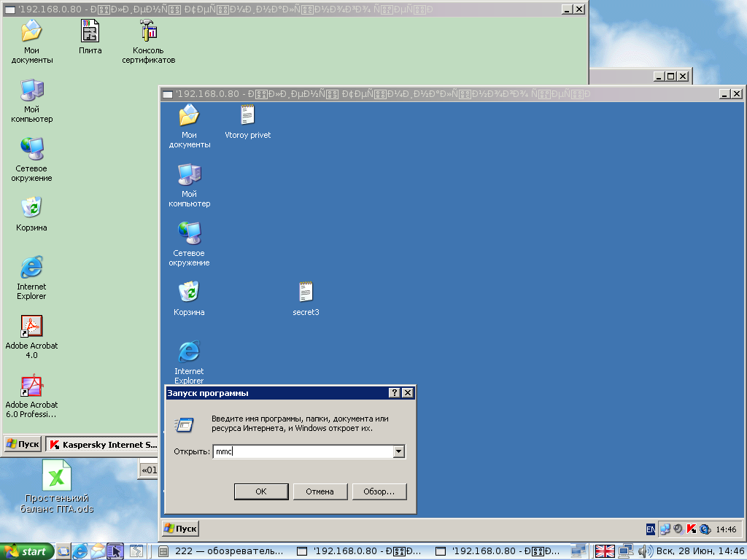Viewport: 747px width, 560px height.
Task: Open the secret3 text file icon
Action: pyautogui.click(x=306, y=293)
